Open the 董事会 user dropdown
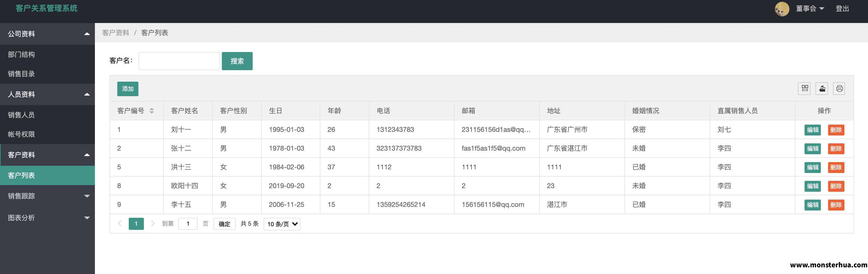The width and height of the screenshot is (868, 274). click(x=810, y=8)
